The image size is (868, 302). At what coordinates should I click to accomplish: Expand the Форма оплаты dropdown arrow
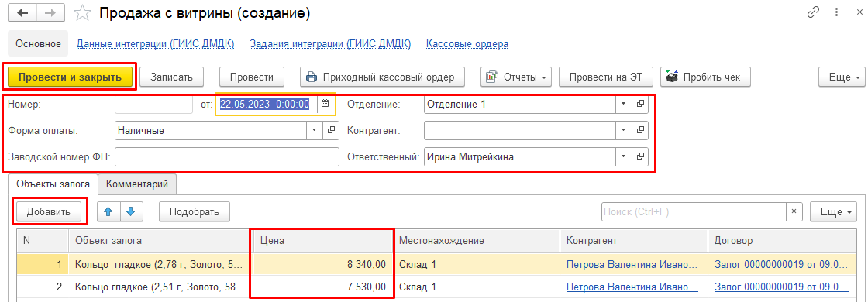[x=315, y=130]
